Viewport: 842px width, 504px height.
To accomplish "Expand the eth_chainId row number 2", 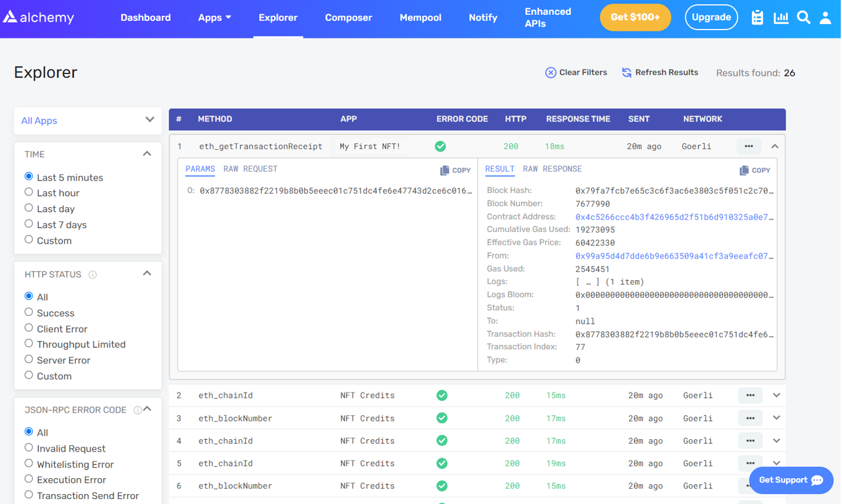I will tap(776, 395).
